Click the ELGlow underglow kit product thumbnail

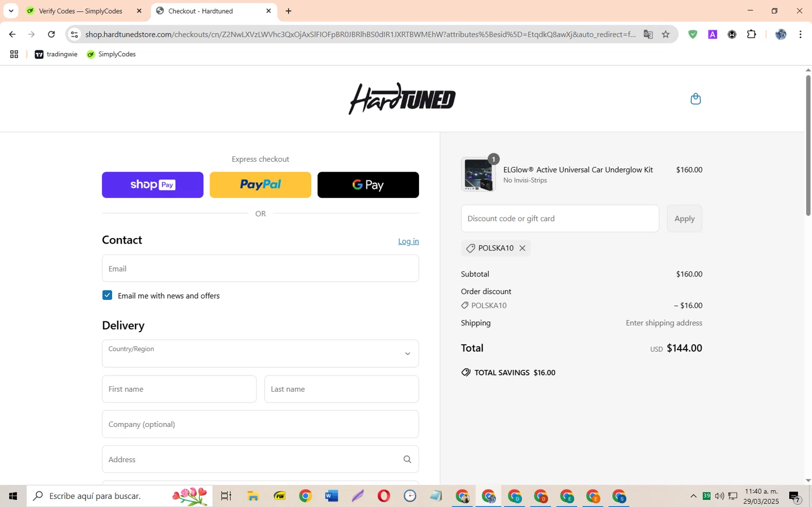478,175
